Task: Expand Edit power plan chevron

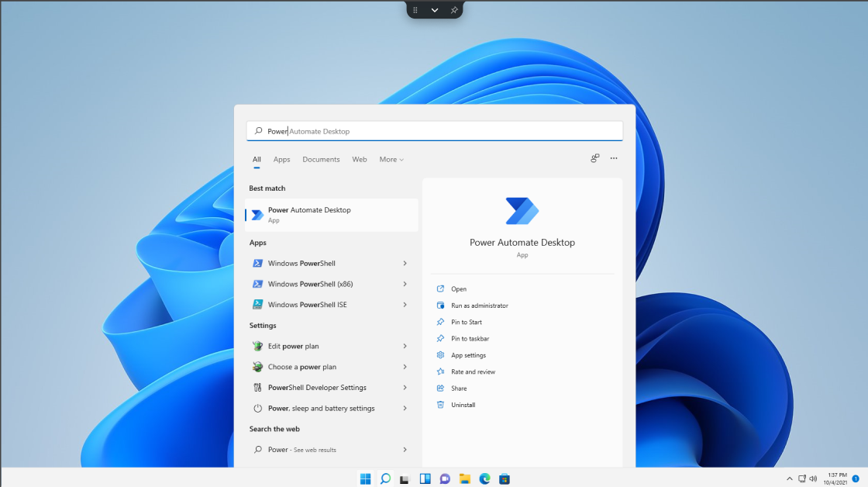Action: coord(405,347)
